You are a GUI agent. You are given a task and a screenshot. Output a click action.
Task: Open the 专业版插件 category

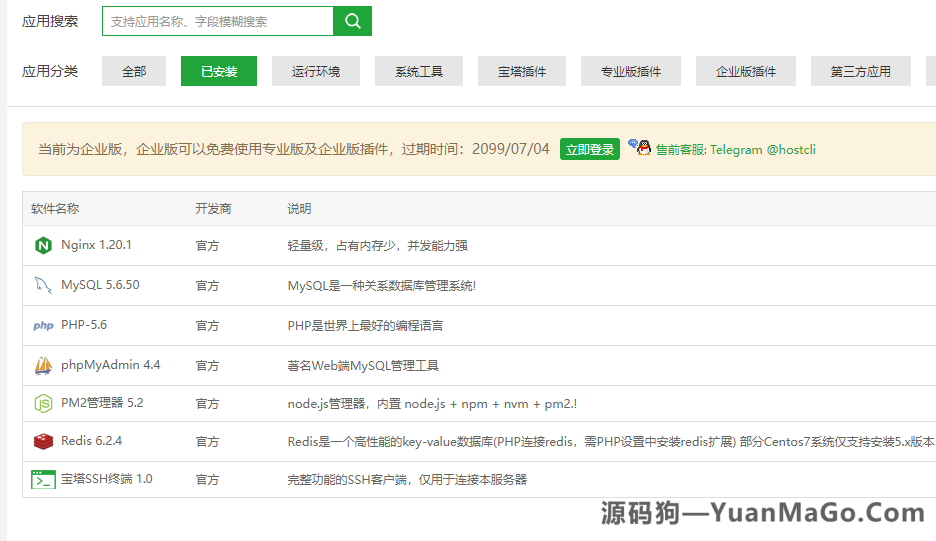(x=631, y=71)
